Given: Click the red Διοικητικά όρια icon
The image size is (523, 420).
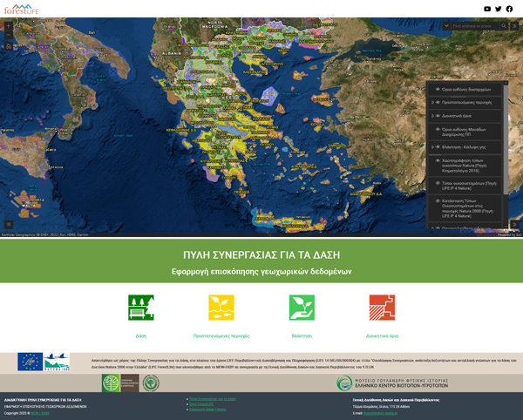Looking at the screenshot, I should (x=382, y=308).
